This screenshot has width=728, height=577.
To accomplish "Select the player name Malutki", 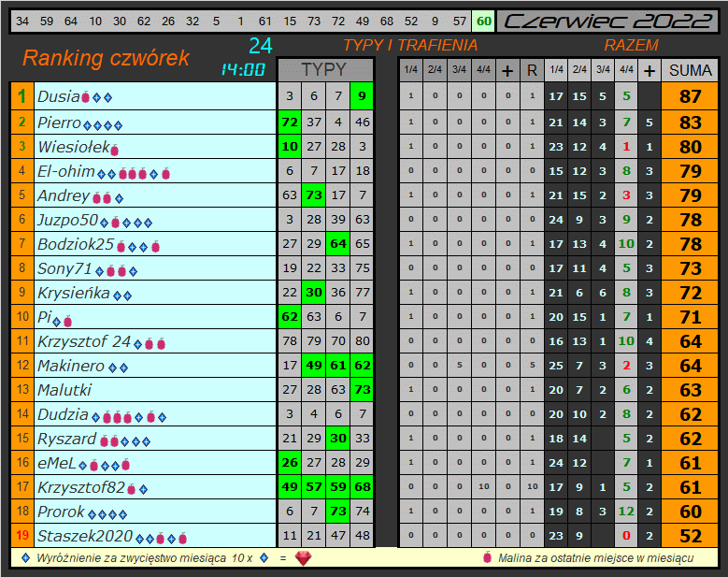I will click(64, 390).
